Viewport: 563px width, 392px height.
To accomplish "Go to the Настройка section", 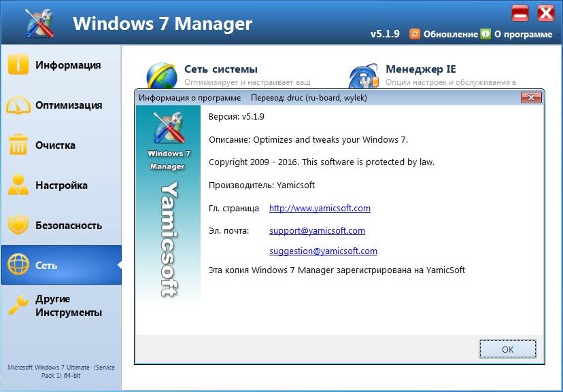I will coord(61,185).
